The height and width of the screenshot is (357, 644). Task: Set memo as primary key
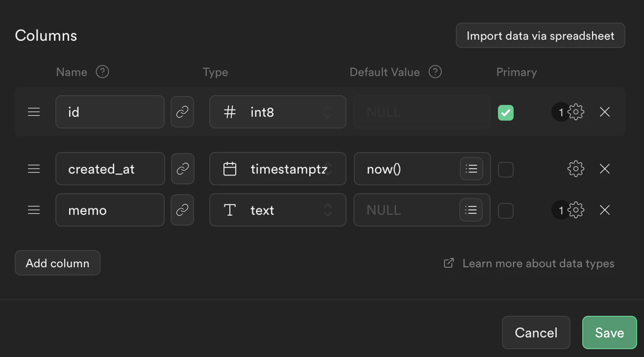(x=506, y=210)
